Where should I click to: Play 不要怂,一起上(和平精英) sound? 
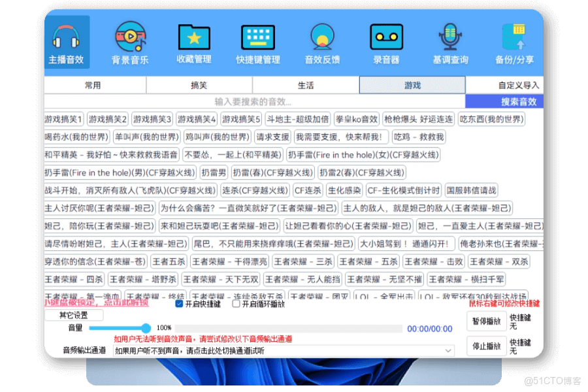point(233,155)
